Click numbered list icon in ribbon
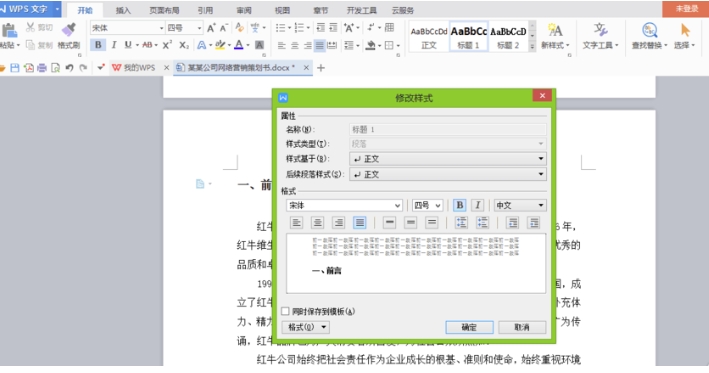Screen dimensions: 709x373 [299, 28]
